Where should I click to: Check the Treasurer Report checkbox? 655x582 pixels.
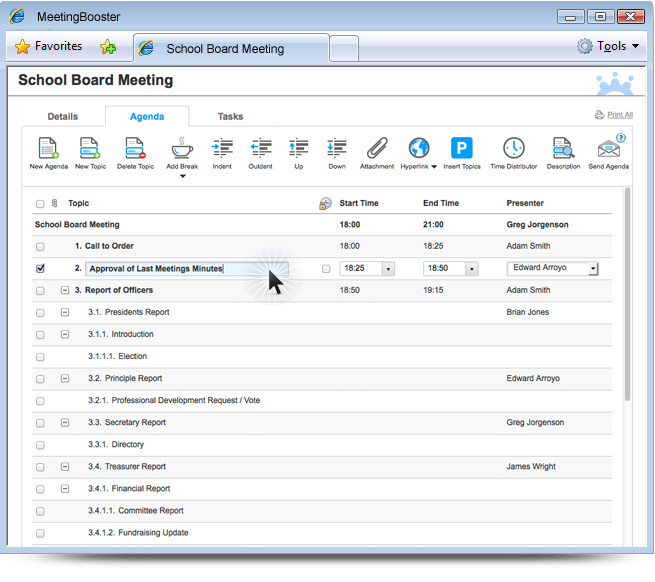click(x=40, y=467)
